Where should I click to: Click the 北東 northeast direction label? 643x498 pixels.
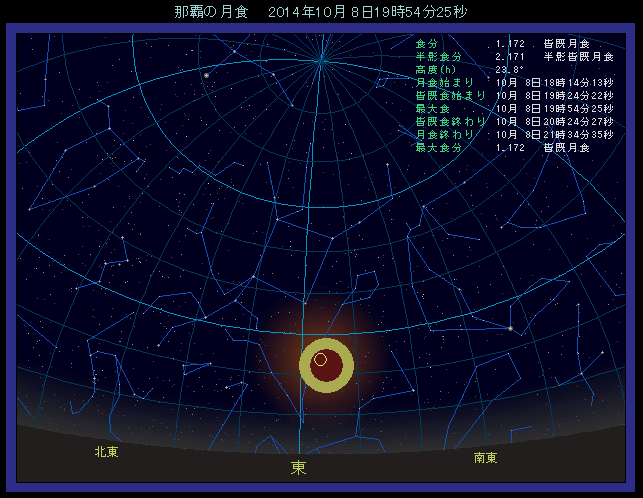(x=106, y=452)
